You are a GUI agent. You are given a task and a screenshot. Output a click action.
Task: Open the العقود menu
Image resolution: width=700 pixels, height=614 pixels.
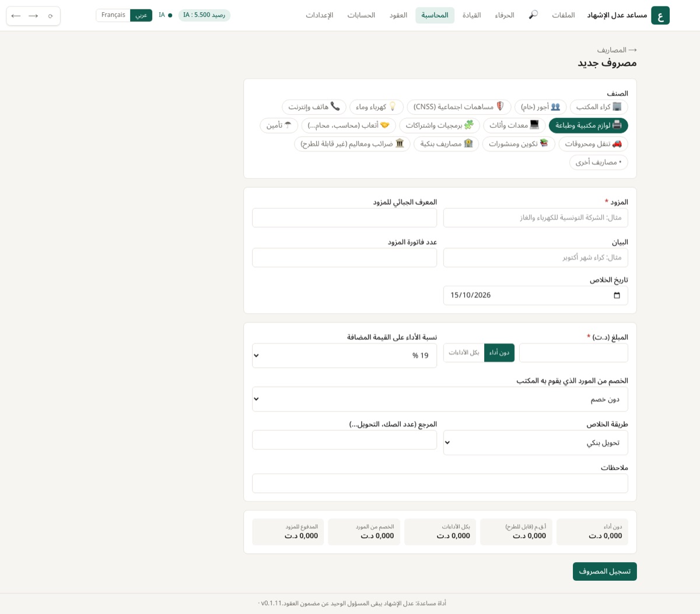pyautogui.click(x=398, y=15)
